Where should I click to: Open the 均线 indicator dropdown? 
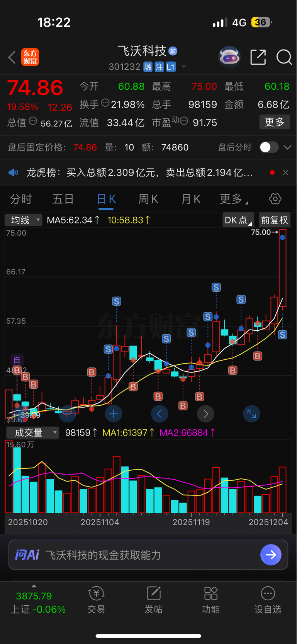click(x=24, y=220)
